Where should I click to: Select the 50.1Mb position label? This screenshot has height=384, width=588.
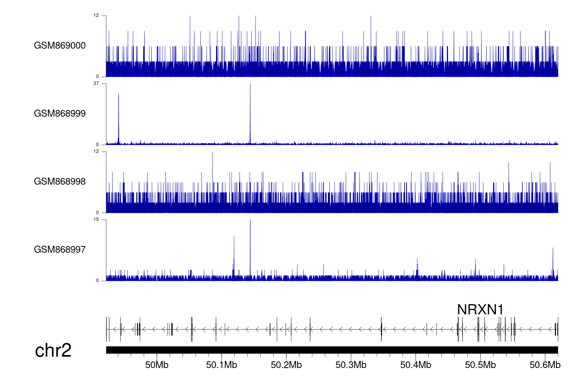click(x=221, y=365)
